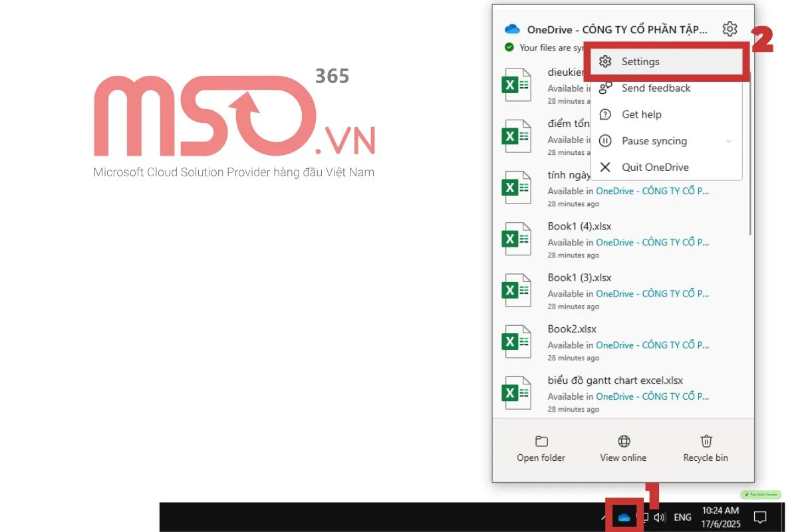Click the taskbar clock showing 10:24 AM
The height and width of the screenshot is (532, 798).
click(x=720, y=517)
